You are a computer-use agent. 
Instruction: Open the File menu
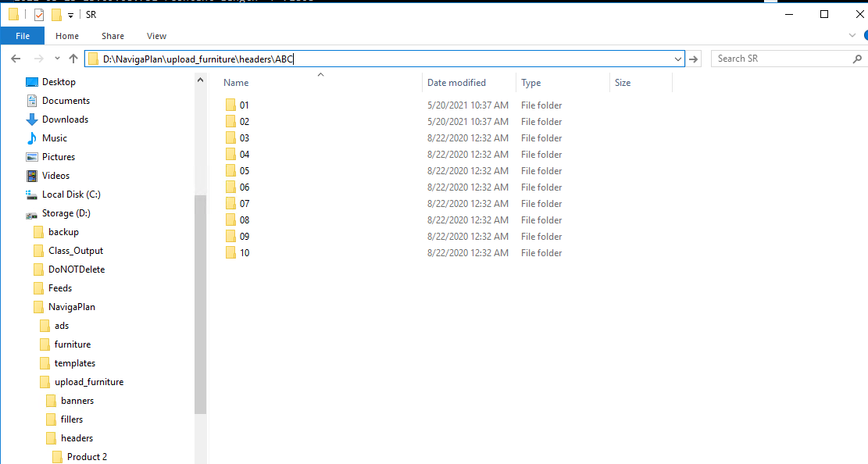pos(23,36)
